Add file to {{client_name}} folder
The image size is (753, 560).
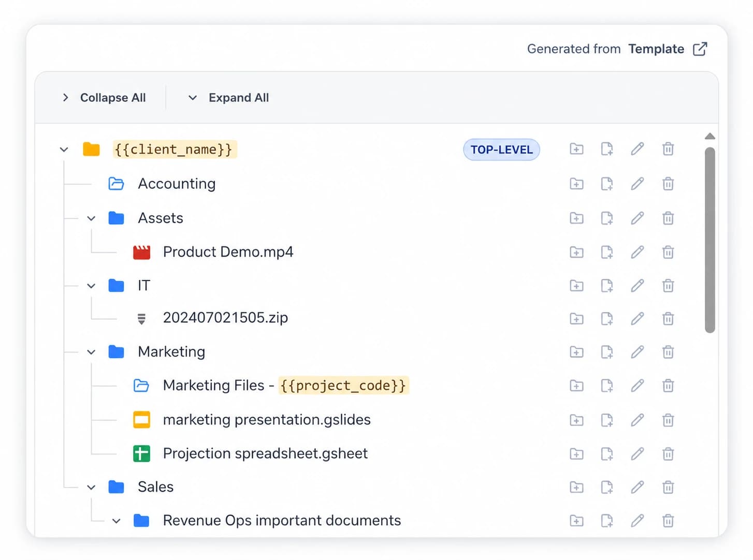pos(607,149)
